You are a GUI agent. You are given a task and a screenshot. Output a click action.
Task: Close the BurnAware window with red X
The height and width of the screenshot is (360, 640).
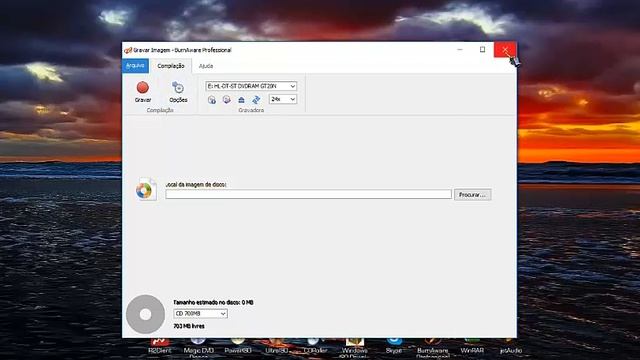(505, 50)
